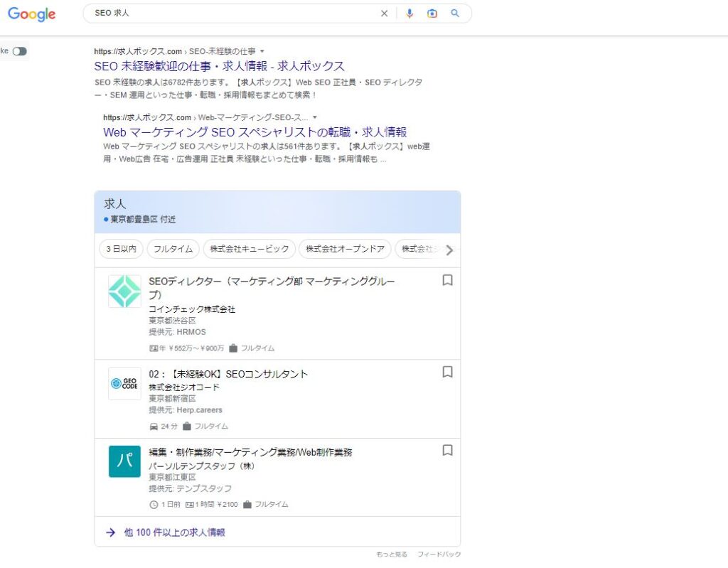
Task: Click the 東京都渋谷区 location text
Action: (x=172, y=321)
